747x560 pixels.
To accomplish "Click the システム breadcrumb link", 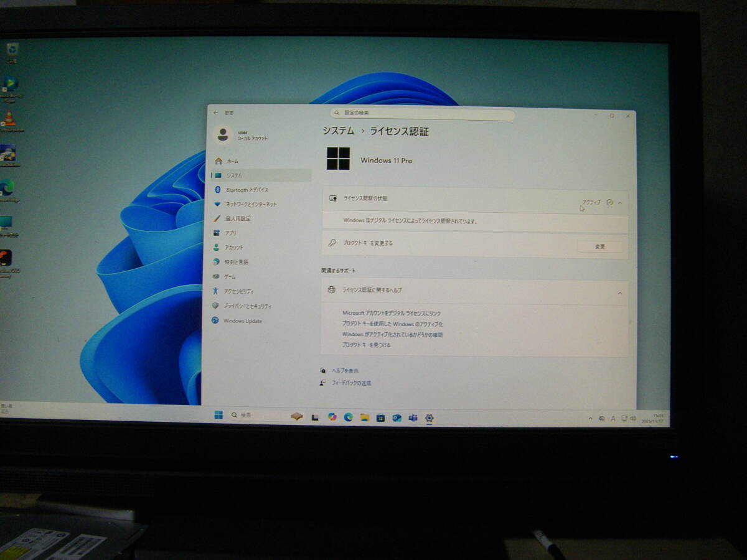I will tap(338, 131).
